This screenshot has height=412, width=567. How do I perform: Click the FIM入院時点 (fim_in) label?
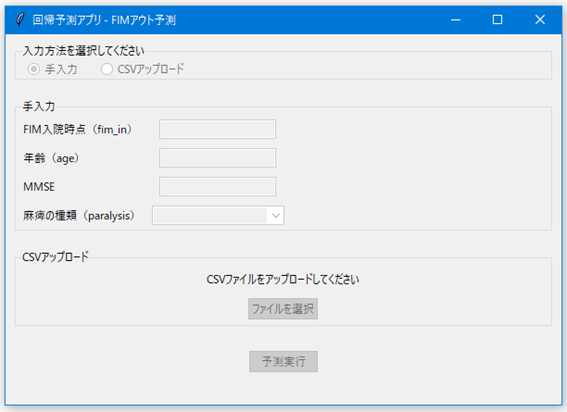click(77, 129)
